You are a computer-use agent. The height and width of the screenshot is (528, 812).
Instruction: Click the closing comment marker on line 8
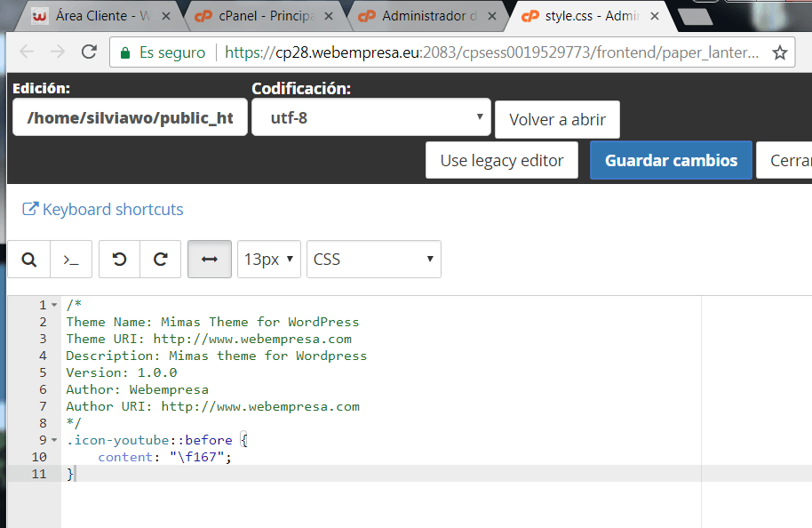click(x=74, y=423)
